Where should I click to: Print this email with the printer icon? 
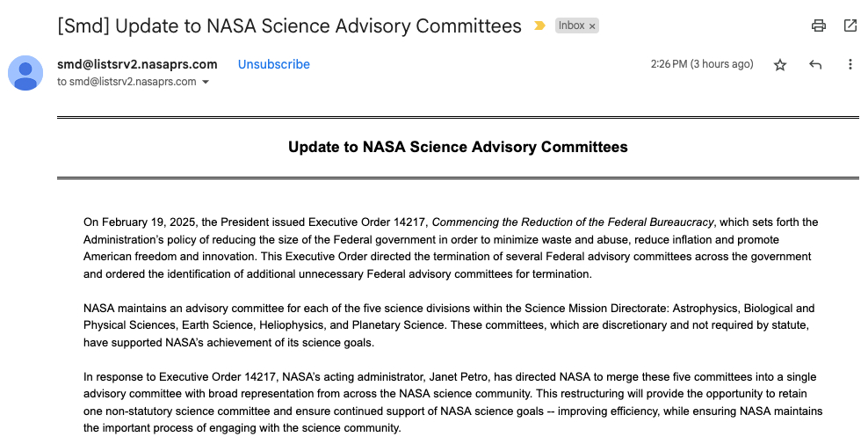click(819, 25)
